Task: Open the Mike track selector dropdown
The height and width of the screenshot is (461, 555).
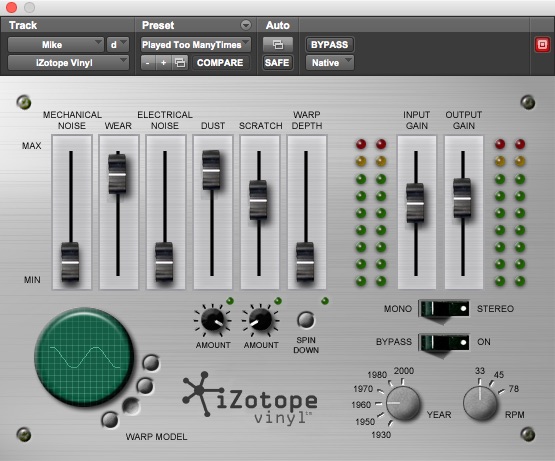Action: pyautogui.click(x=56, y=45)
